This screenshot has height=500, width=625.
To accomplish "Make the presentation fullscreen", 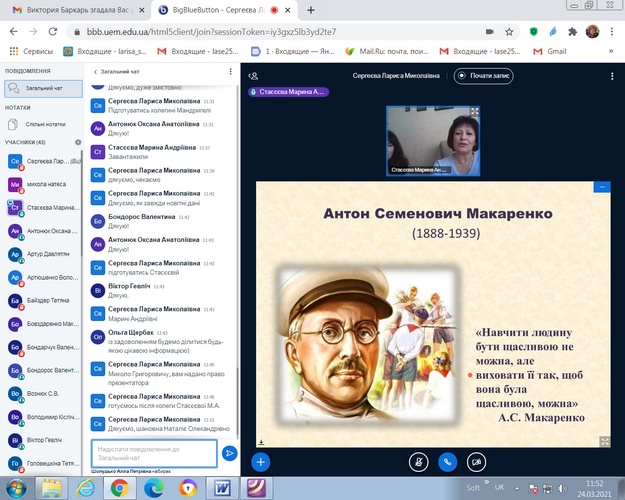I will click(x=605, y=441).
